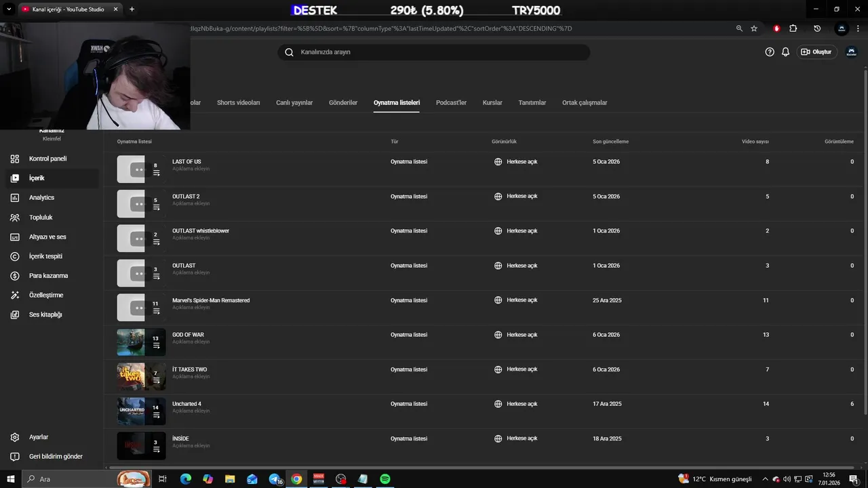Open Geri bildirim gönder feedback icon
868x488 pixels.
tap(15, 457)
